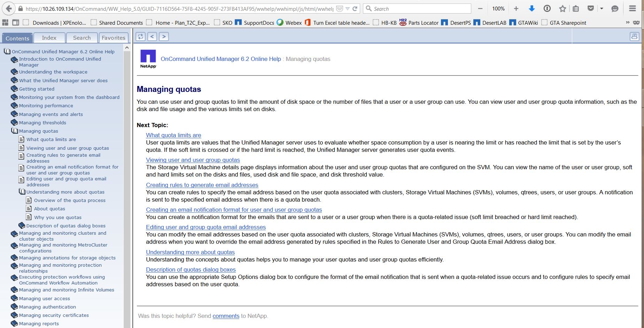
Task: Open the 'What quota limits are' link
Action: tap(173, 135)
